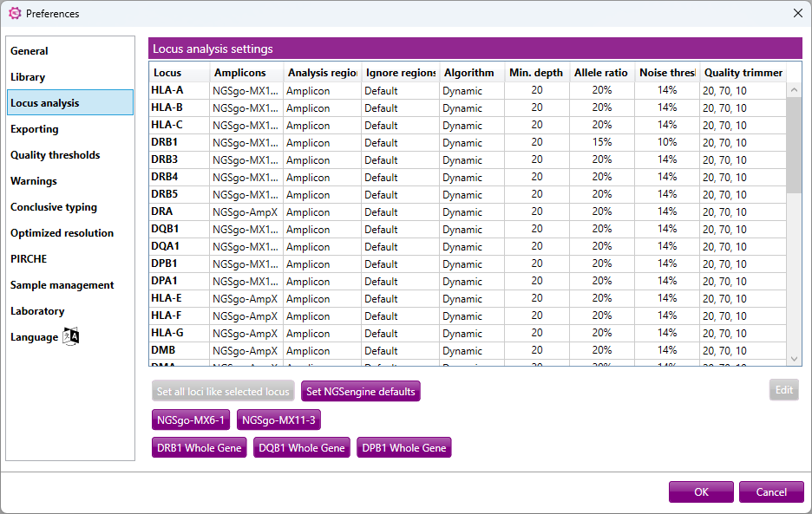Discard changes with the Cancel button
Screen dimensions: 812x514
pyautogui.click(x=771, y=491)
